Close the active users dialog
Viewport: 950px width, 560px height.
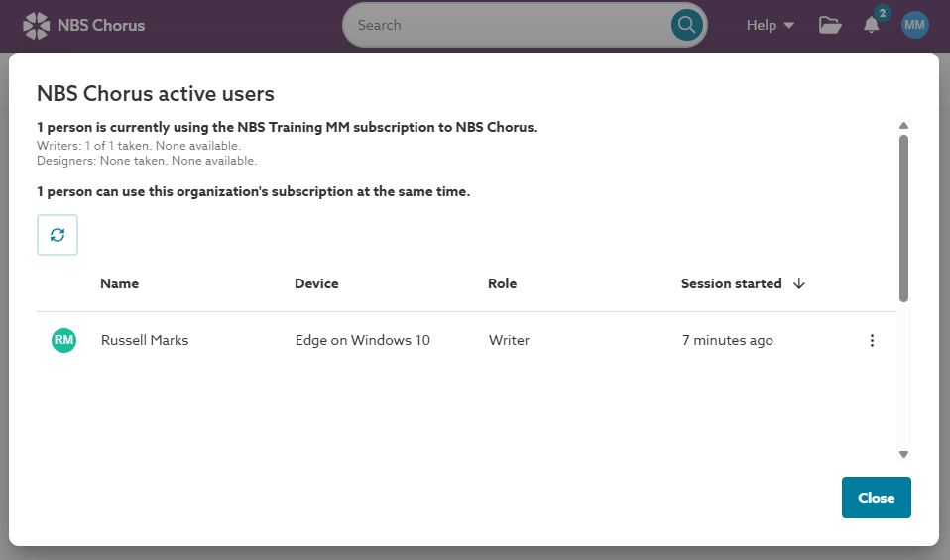point(876,498)
